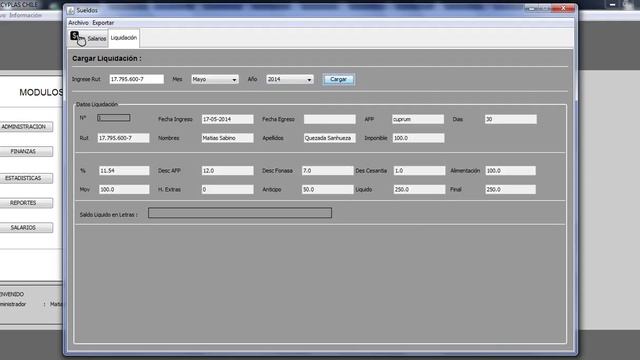640x360 pixels.
Task: Switch to the Liquidación tab
Action: point(124,38)
